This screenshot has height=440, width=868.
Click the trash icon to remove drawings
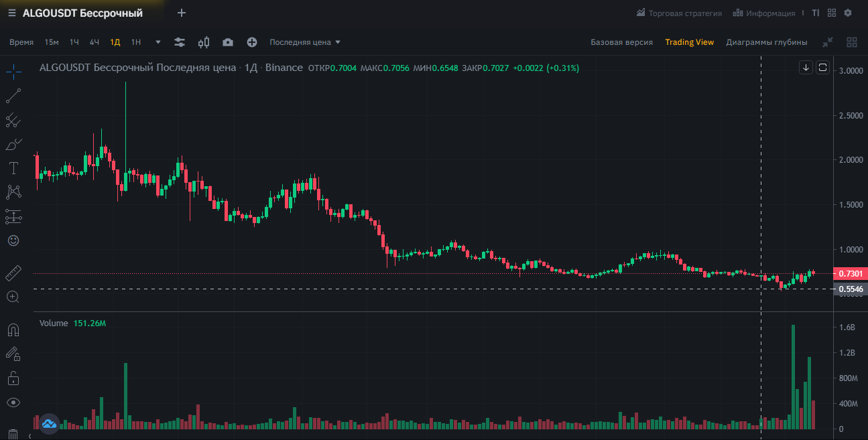click(13, 434)
